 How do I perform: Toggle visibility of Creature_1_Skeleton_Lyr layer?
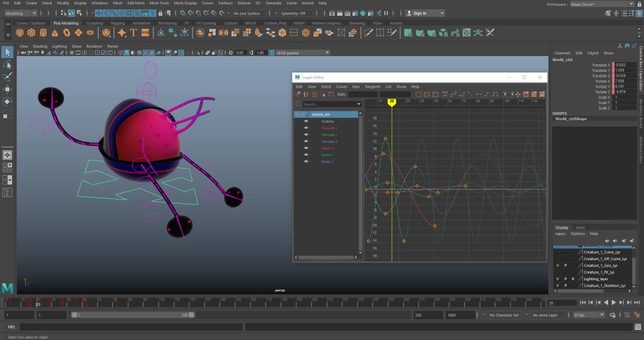point(557,285)
